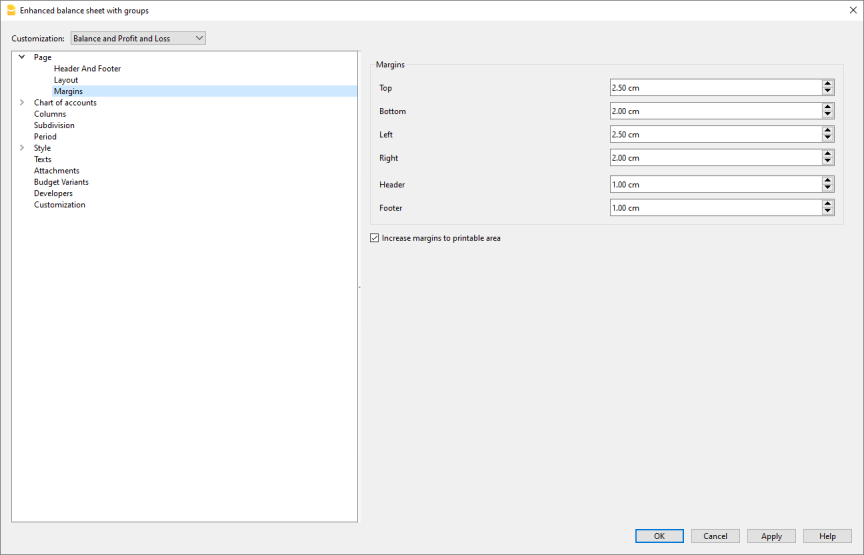864x555 pixels.
Task: Close the Enhanced balance sheet dialog
Action: pyautogui.click(x=852, y=10)
